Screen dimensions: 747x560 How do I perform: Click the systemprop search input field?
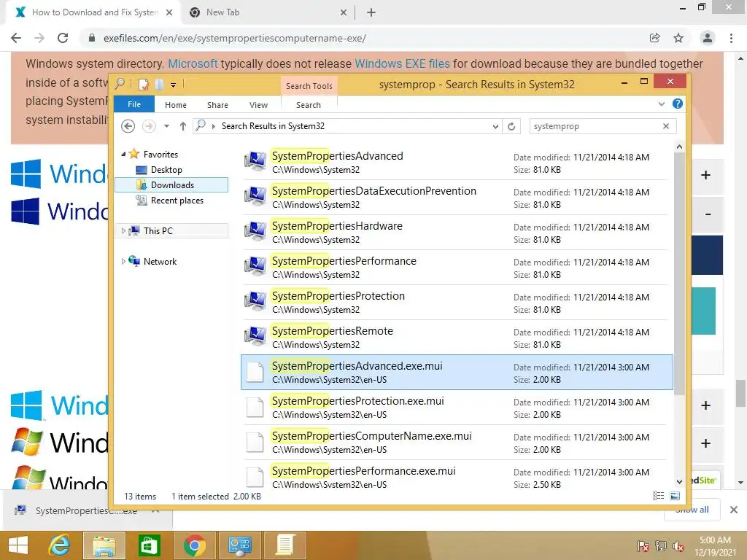tap(595, 126)
